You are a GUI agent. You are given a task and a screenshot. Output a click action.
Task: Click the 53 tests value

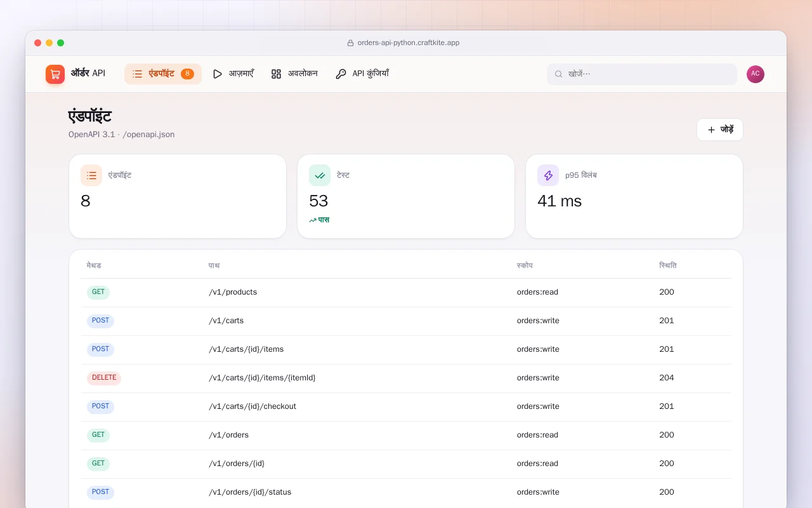(318, 201)
